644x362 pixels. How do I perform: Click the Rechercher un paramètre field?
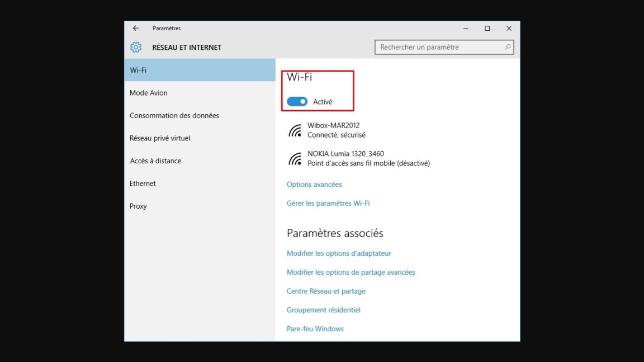click(x=439, y=48)
